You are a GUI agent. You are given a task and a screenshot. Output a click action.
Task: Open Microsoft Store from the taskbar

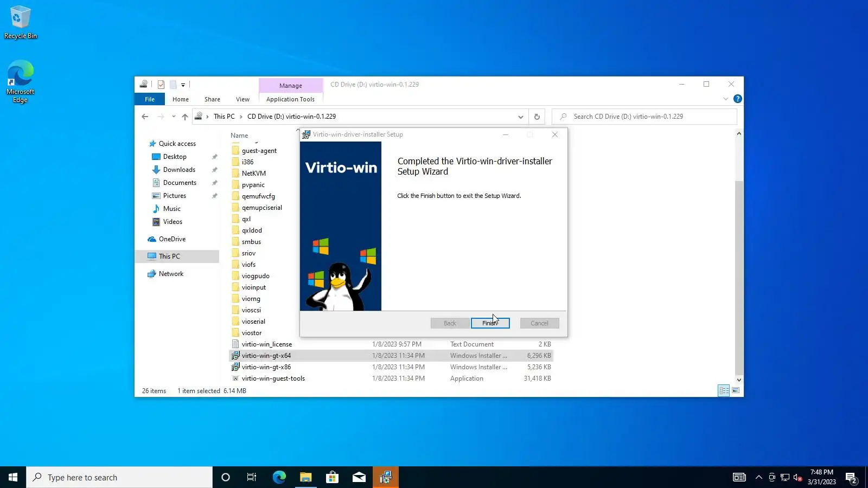[332, 477]
